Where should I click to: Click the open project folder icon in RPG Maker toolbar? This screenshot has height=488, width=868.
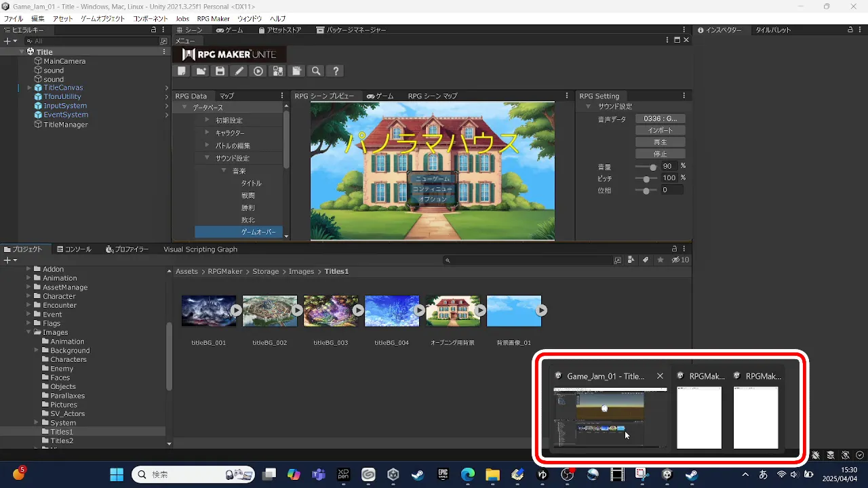click(x=201, y=71)
